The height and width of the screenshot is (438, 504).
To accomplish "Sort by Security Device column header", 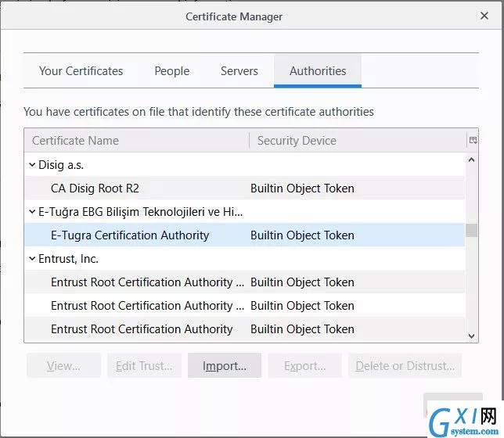I will [358, 141].
